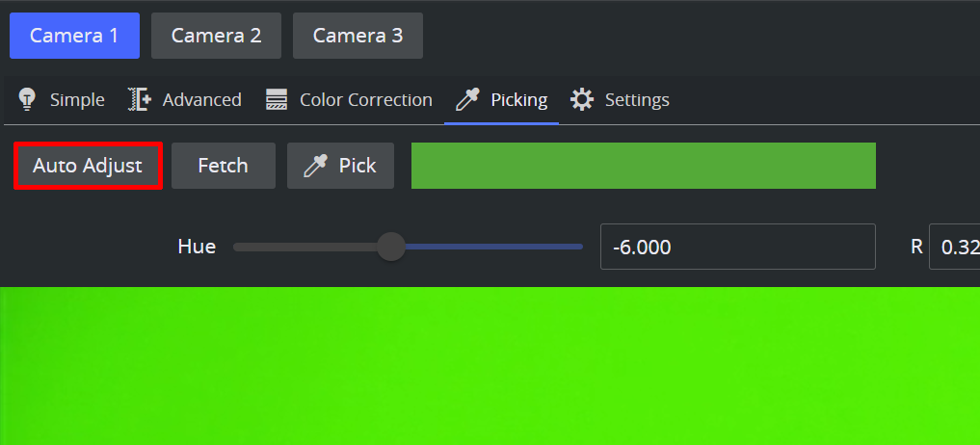Viewport: 980px width, 445px height.
Task: Click the picked green color swatch
Action: coord(643,166)
